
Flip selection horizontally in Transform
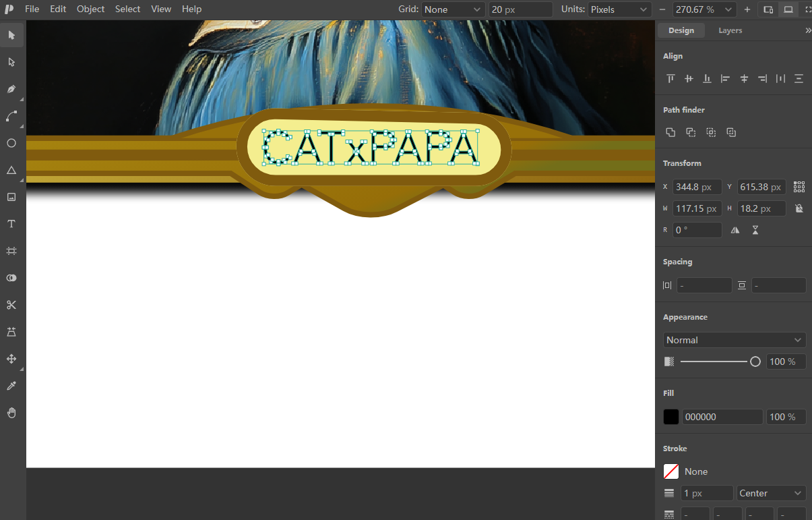point(735,230)
